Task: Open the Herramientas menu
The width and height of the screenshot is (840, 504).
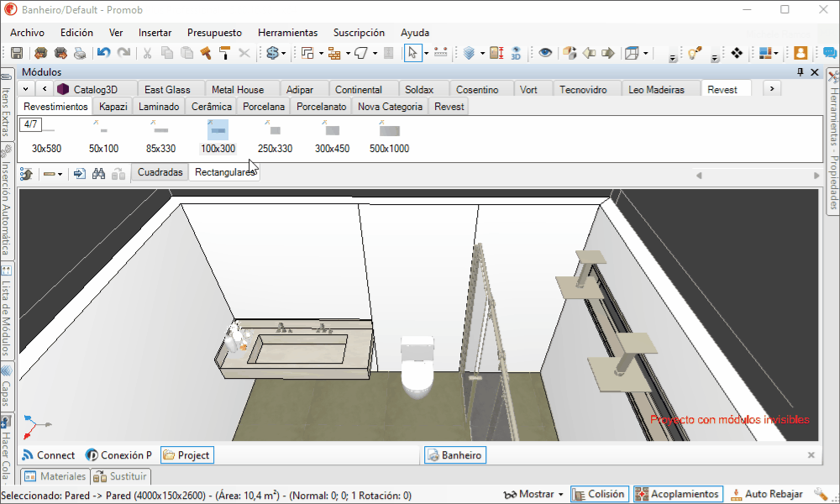Action: [287, 33]
